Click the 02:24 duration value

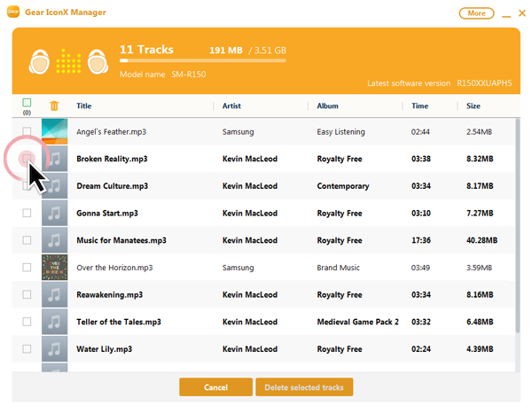[x=420, y=349]
